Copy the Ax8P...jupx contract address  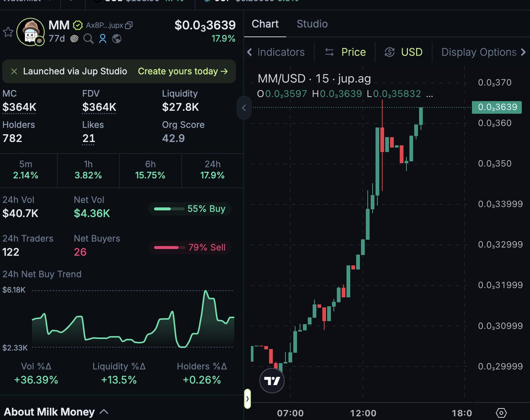(x=128, y=26)
